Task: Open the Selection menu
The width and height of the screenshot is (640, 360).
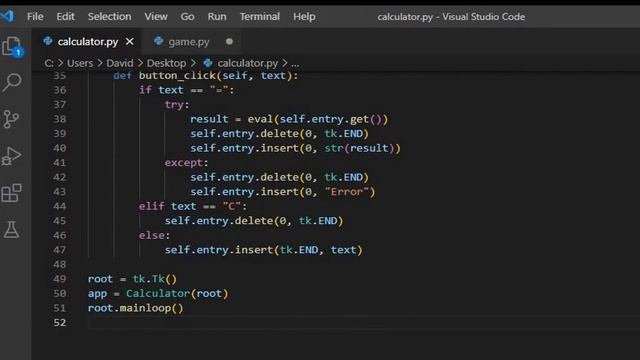Action: (x=109, y=17)
